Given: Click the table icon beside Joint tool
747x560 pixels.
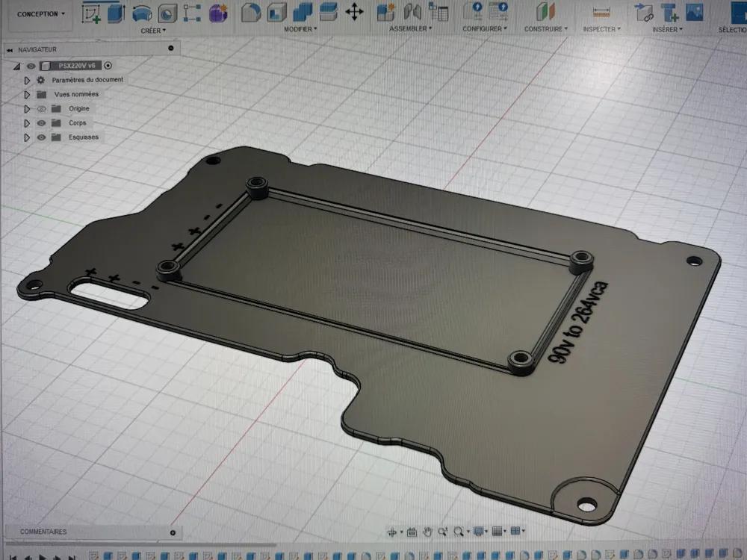Looking at the screenshot, I should 438,11.
